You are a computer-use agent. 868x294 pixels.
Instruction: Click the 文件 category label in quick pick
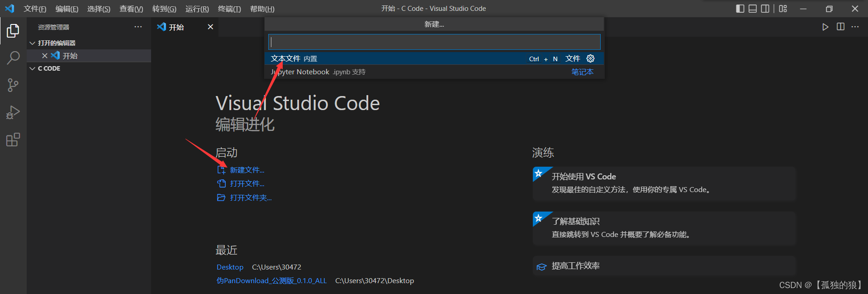coord(573,58)
